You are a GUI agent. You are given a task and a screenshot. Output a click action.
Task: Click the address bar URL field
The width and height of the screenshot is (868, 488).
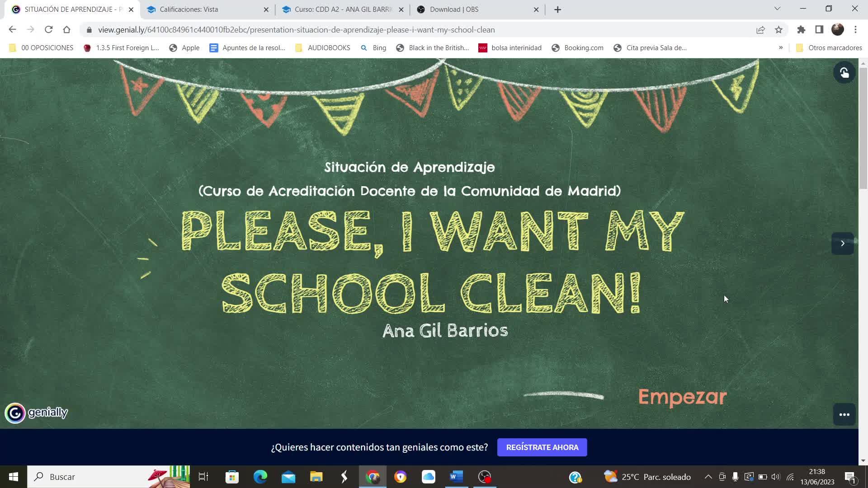tap(296, 30)
